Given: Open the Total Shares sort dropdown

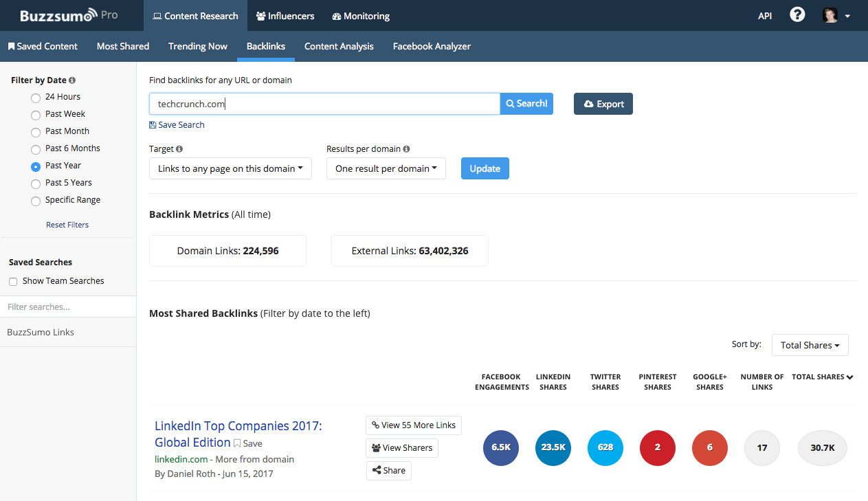Looking at the screenshot, I should point(810,345).
